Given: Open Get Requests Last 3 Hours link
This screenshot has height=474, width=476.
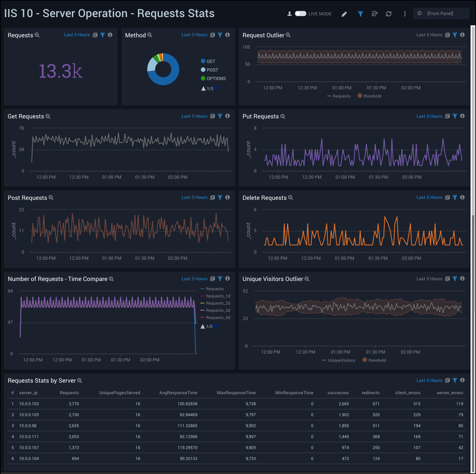Looking at the screenshot, I should pos(194,116).
